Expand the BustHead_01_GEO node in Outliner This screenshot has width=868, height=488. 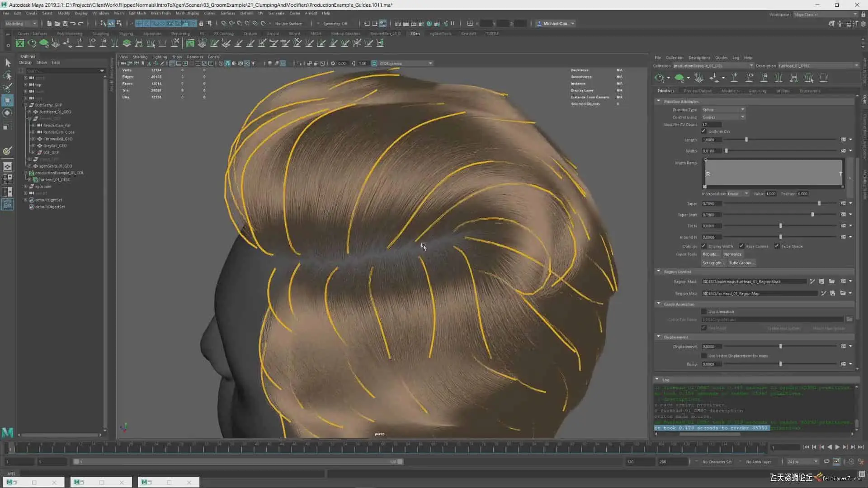pyautogui.click(x=30, y=112)
